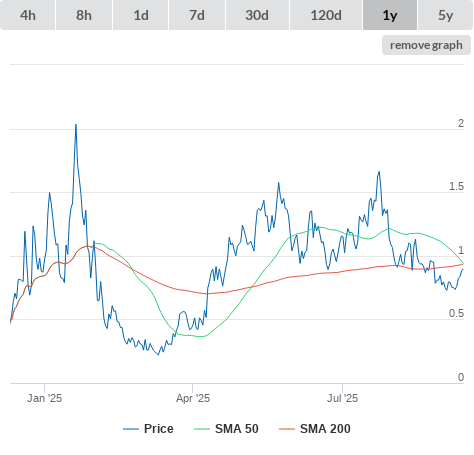Toggle the SMA 50 legend entry
This screenshot has width=474, height=455.
(237, 429)
